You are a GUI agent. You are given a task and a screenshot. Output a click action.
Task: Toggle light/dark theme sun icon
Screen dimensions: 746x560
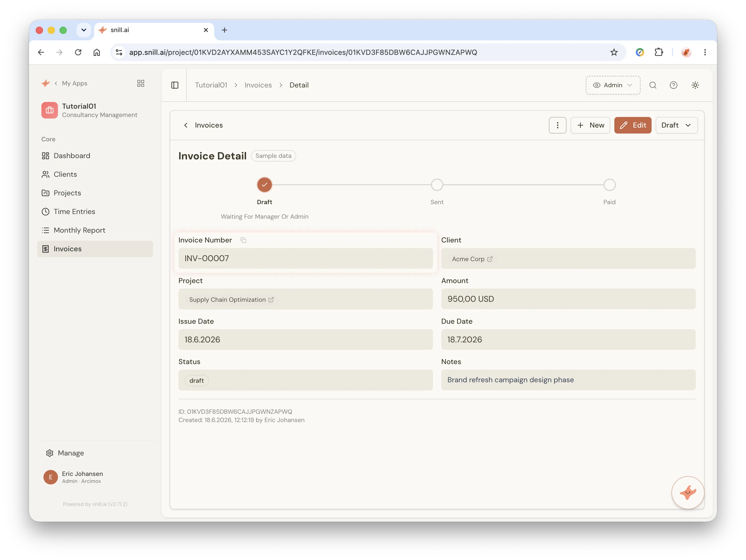point(695,85)
